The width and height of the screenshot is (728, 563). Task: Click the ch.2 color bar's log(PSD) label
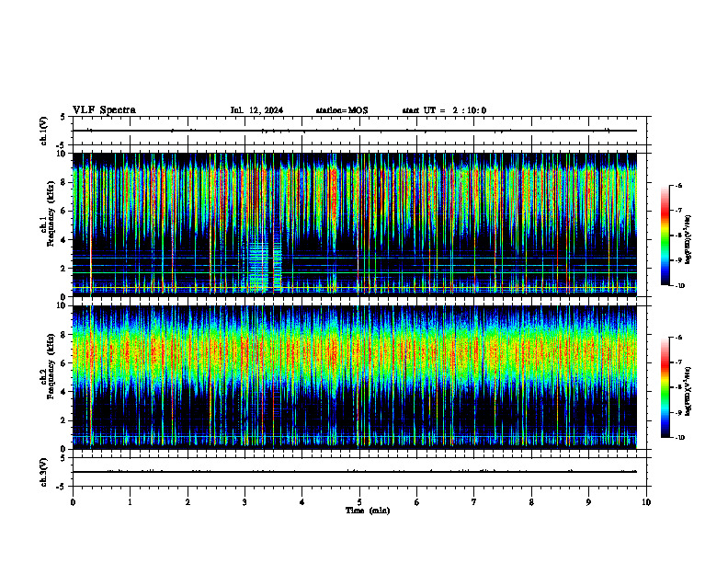[688, 391]
